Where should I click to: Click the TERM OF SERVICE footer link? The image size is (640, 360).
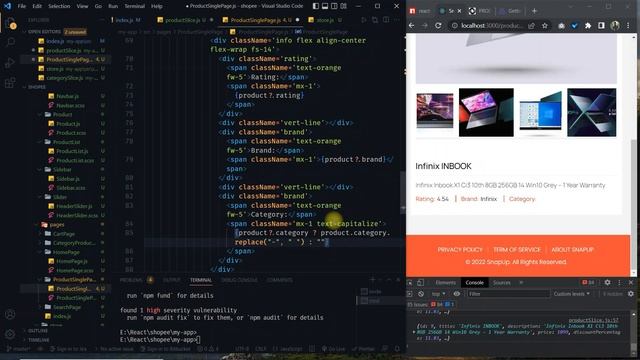[517, 249]
